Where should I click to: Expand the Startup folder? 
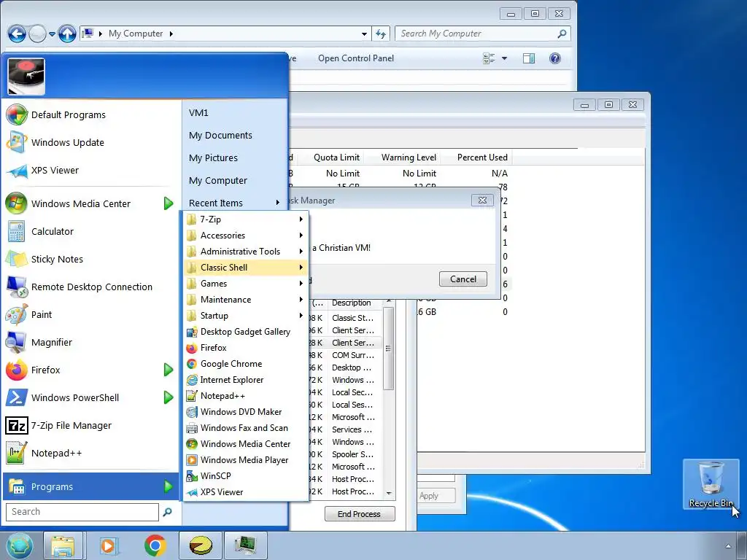tap(245, 316)
